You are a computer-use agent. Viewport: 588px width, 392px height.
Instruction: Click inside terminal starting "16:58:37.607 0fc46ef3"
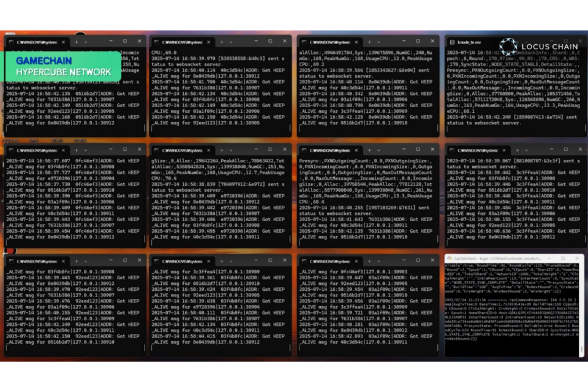pos(75,196)
